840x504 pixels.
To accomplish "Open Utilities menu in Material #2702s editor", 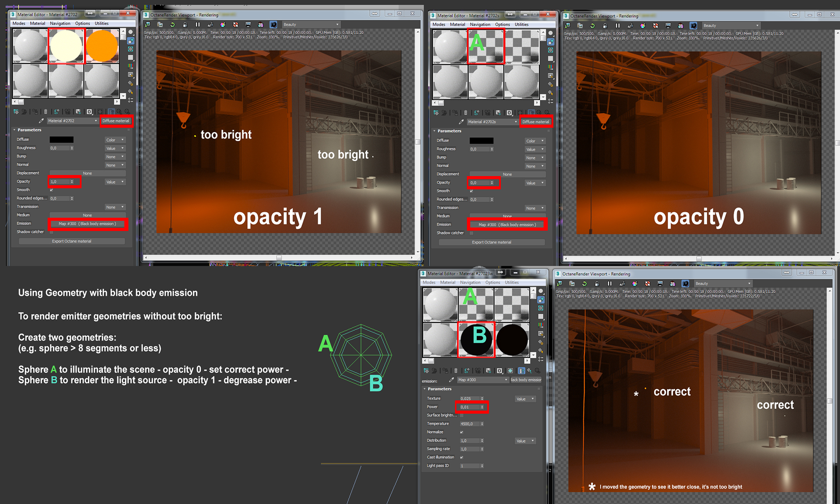I will click(521, 24).
